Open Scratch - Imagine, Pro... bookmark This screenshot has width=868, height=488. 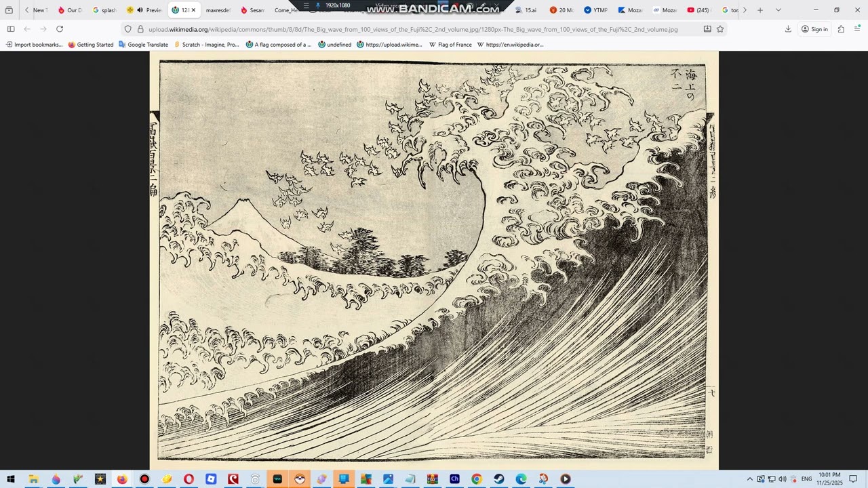point(206,45)
